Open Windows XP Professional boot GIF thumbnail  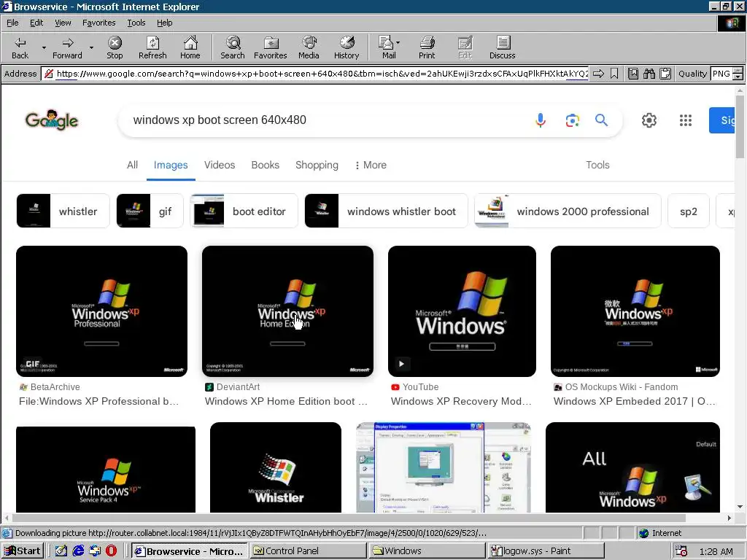pos(101,311)
